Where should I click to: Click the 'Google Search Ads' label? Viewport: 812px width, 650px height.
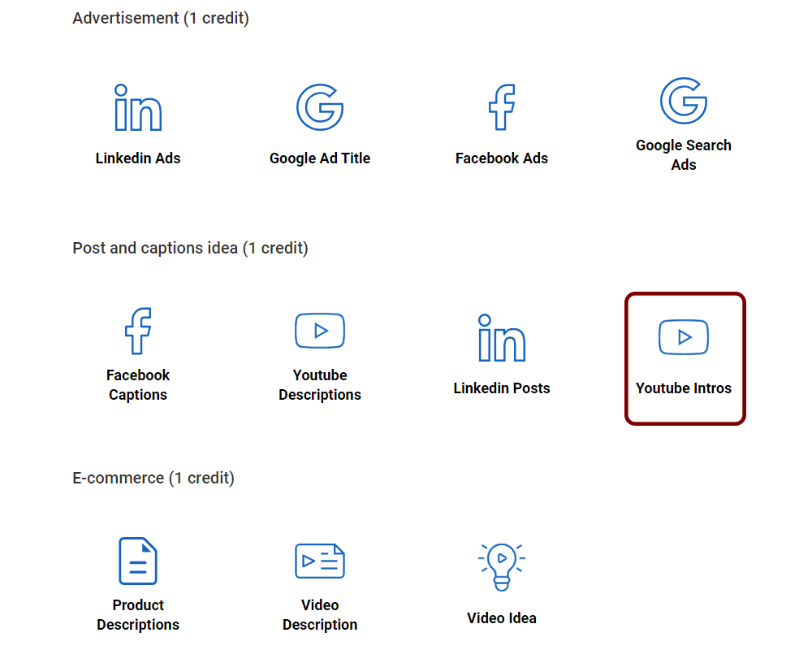click(684, 155)
